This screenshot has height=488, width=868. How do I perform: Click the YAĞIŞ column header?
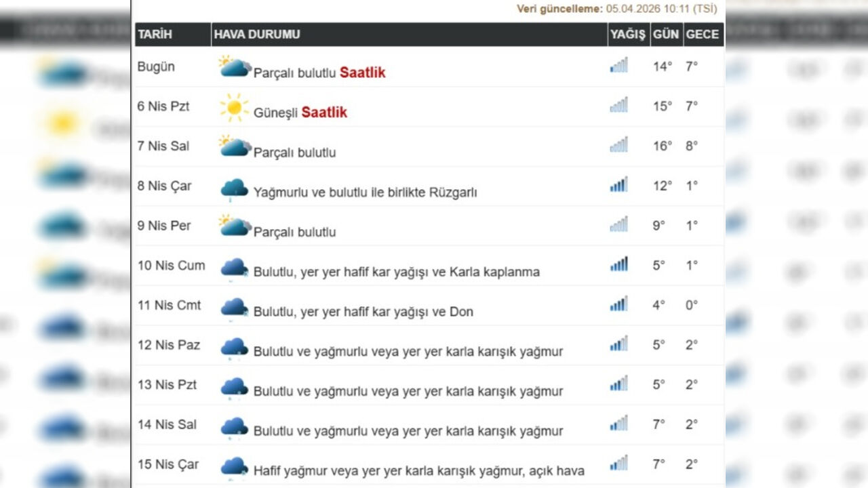coord(628,34)
